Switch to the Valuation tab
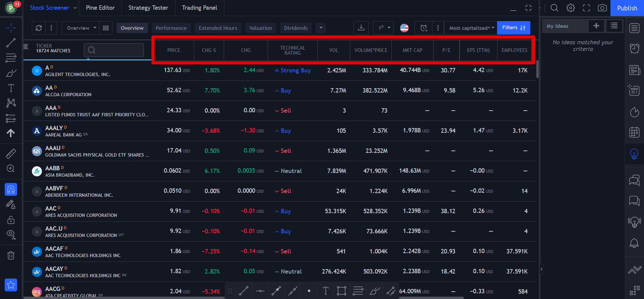 point(260,28)
